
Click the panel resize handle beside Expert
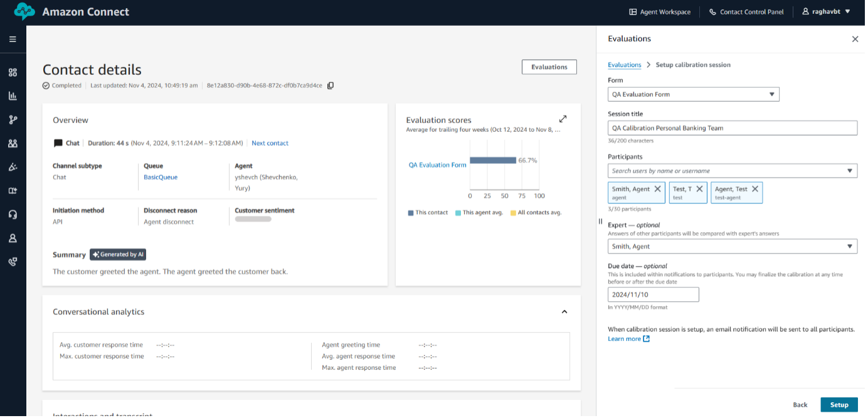(600, 222)
